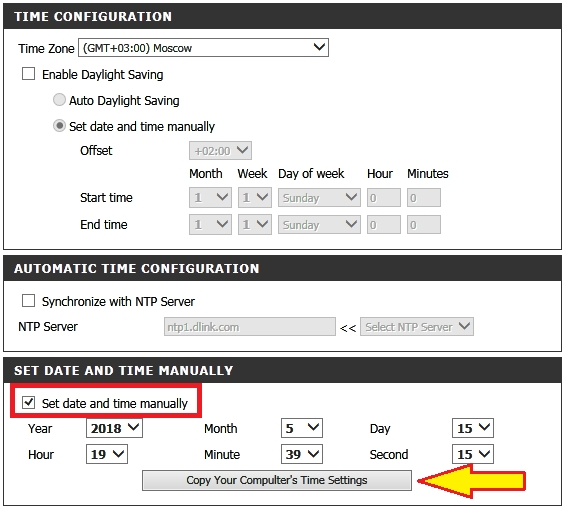This screenshot has height=512, width=568.
Task: Click the 'Start time' row label
Action: coord(106,198)
